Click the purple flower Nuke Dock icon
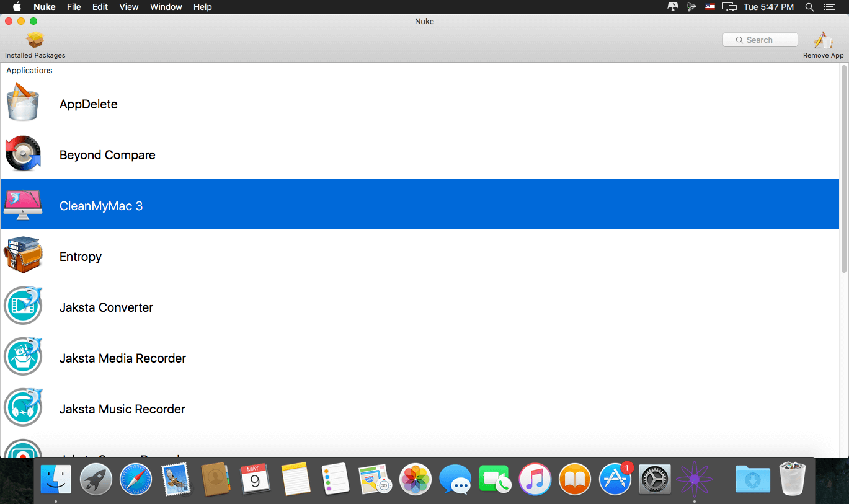This screenshot has width=849, height=504. coord(694,479)
